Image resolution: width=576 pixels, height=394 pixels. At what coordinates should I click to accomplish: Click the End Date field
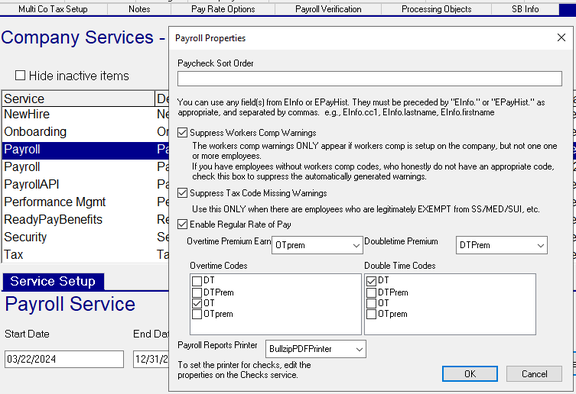151,359
